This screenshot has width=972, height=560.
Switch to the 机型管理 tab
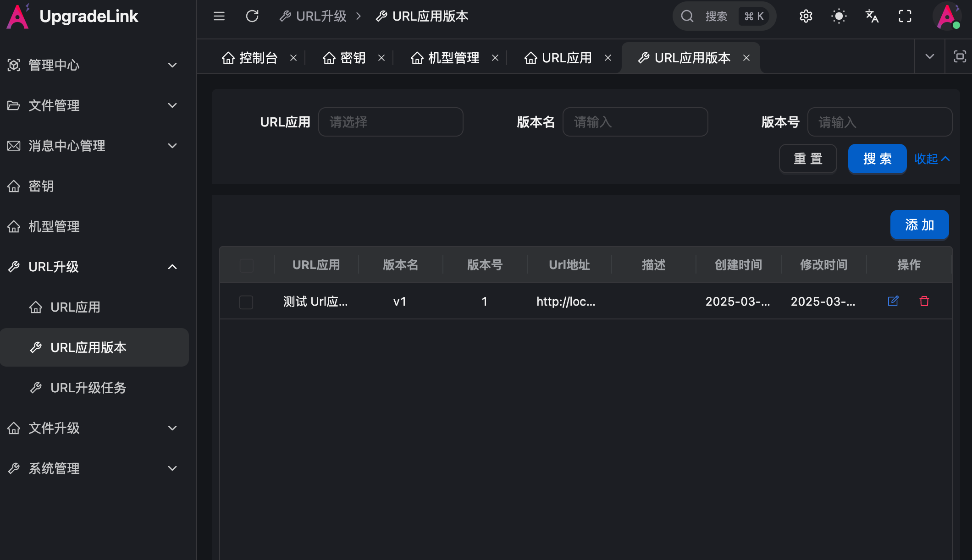[x=445, y=58]
